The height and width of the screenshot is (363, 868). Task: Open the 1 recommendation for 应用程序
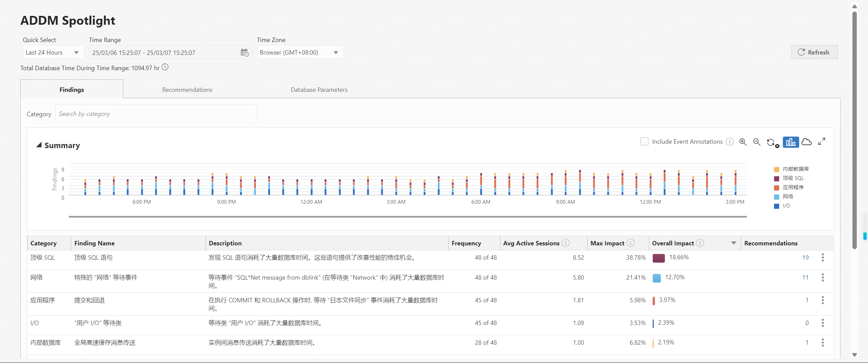(x=807, y=300)
